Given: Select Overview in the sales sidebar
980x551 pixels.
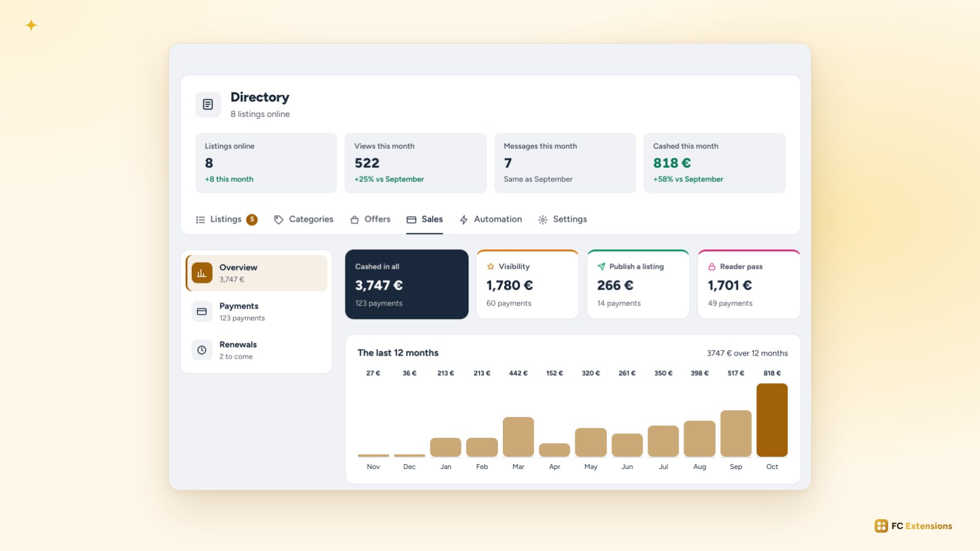Looking at the screenshot, I should pos(257,273).
